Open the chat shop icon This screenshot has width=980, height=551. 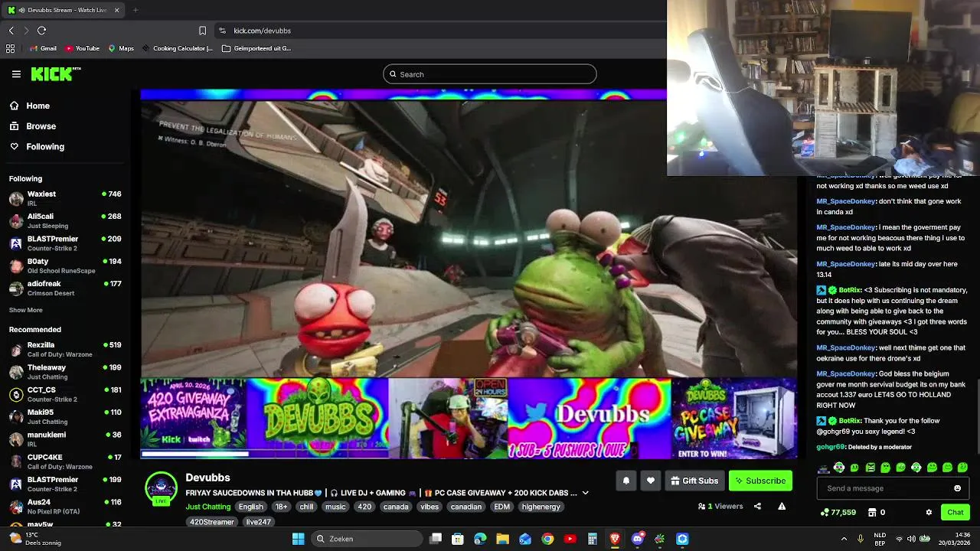point(872,512)
